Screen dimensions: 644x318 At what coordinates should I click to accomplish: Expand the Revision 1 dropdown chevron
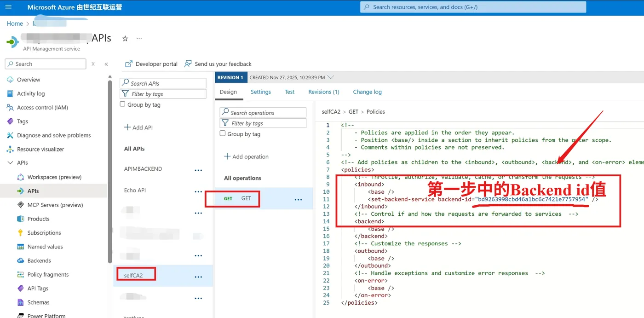[x=331, y=77]
